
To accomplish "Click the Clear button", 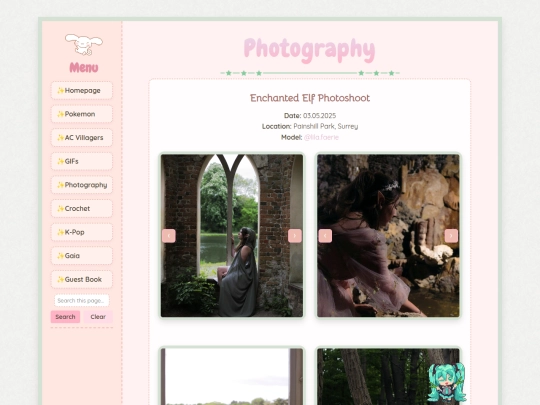I will (98, 317).
